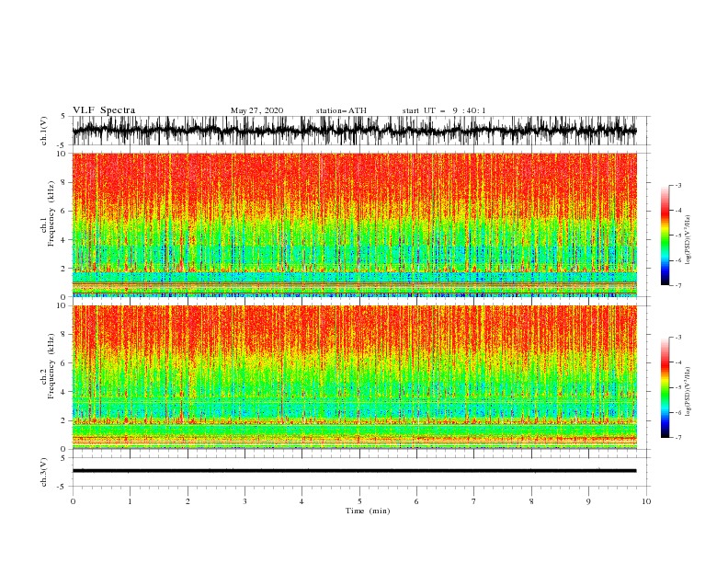Click the ch.2 "Frequency (kHz)" axis label
The height and width of the screenshot is (563, 728).
pos(51,365)
